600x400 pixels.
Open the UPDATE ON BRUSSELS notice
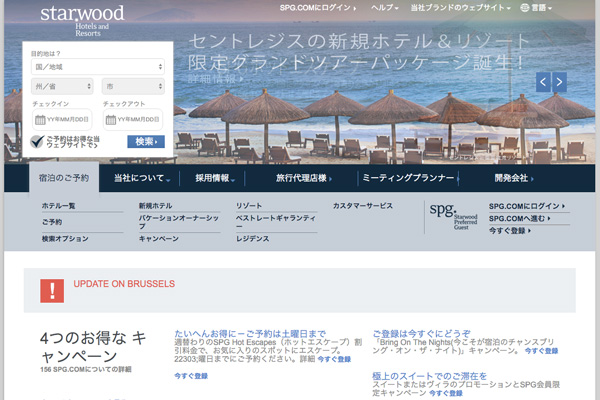pos(124,284)
